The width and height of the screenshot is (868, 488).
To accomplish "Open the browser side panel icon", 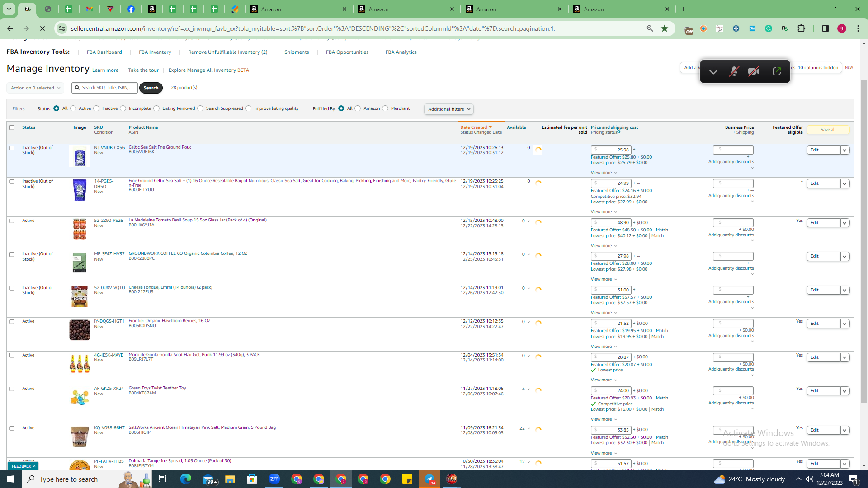I will pyautogui.click(x=825, y=28).
